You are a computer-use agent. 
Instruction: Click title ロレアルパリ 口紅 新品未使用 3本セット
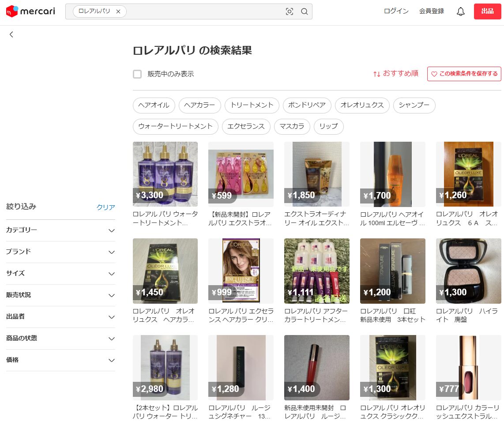[x=392, y=315]
